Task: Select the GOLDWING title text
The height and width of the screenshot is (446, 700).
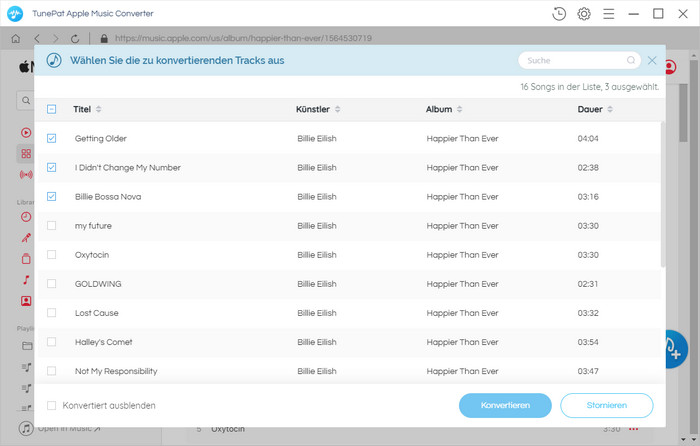Action: pos(98,284)
